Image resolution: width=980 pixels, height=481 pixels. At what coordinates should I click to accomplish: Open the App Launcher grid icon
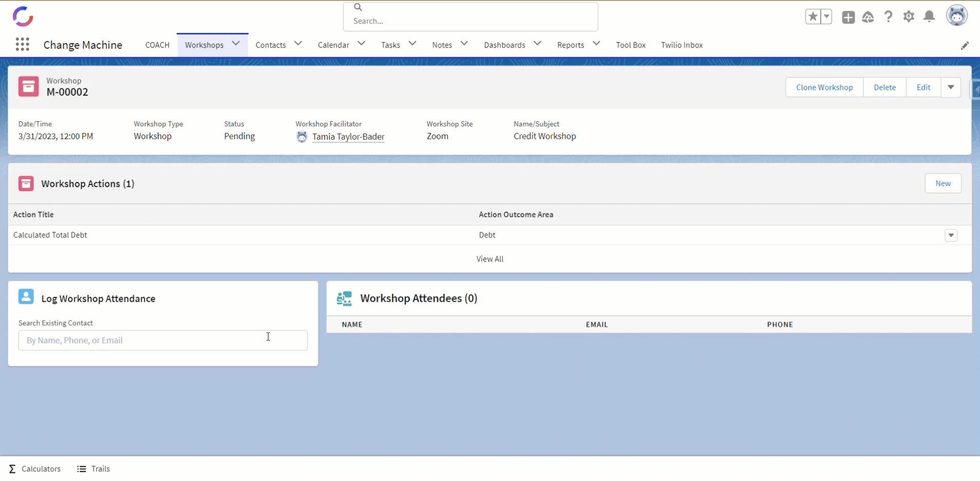click(x=22, y=45)
